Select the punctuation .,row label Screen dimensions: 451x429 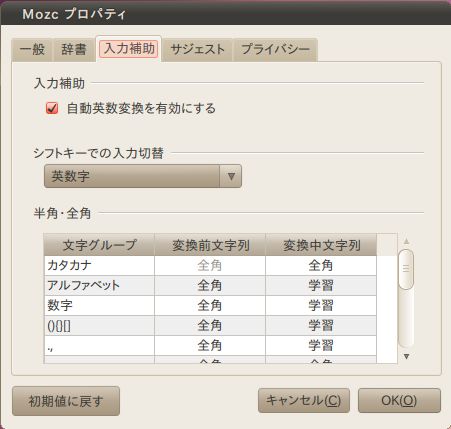coord(99,346)
